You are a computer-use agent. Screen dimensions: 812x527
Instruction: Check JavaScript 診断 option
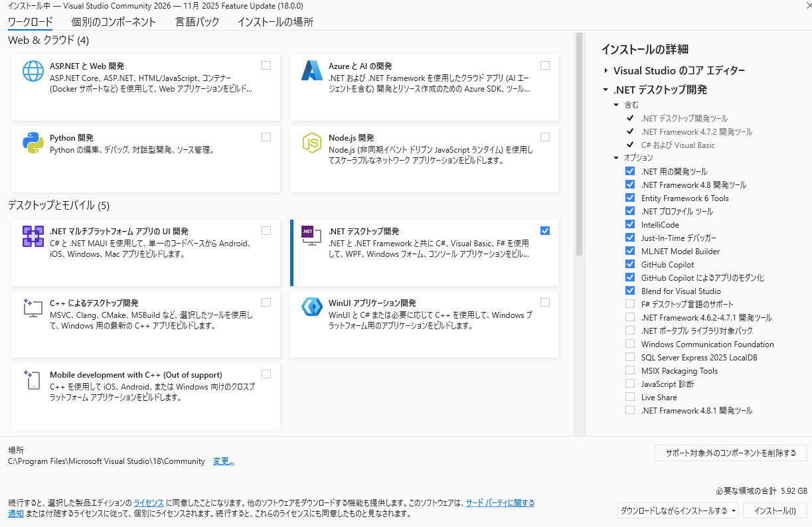tap(630, 384)
